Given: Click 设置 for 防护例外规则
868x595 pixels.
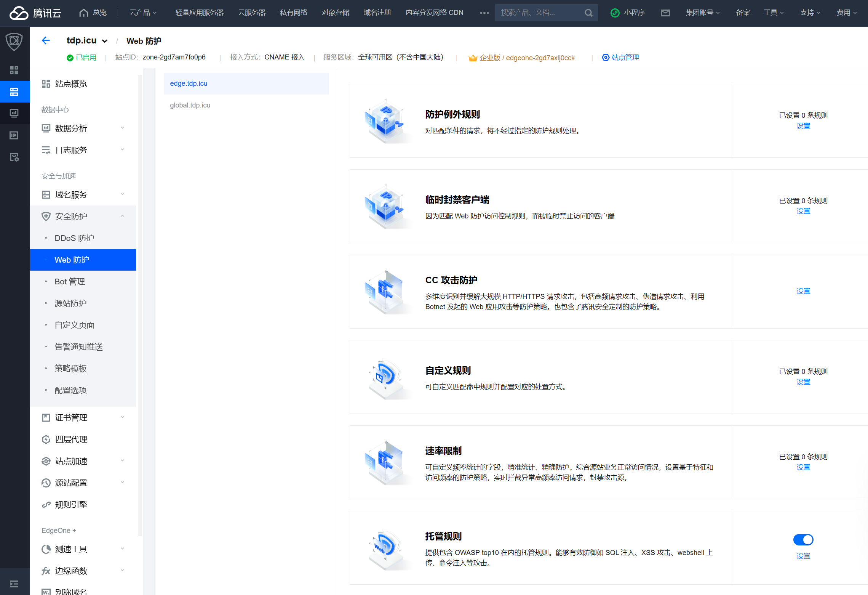Looking at the screenshot, I should click(x=803, y=126).
